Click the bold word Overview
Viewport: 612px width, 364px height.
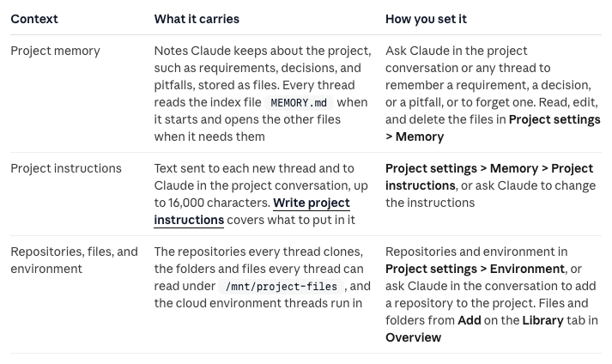[x=414, y=337]
